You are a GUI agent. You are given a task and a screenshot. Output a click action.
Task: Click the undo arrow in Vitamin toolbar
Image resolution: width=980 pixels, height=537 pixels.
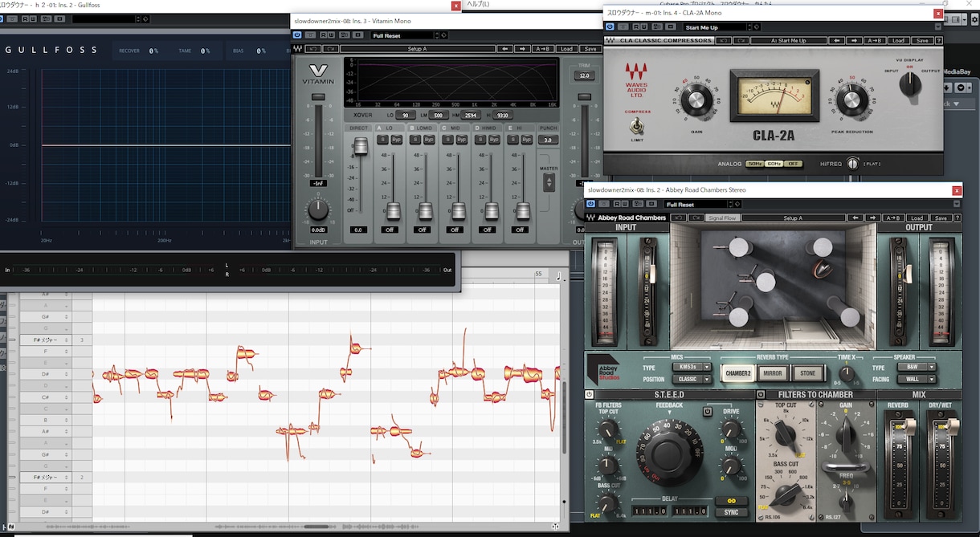[312, 49]
